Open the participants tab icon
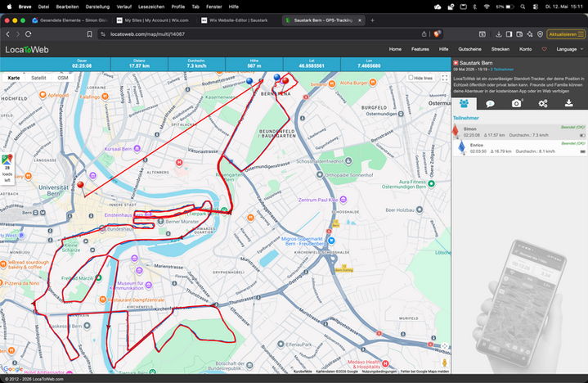The width and height of the screenshot is (588, 383). (x=464, y=103)
